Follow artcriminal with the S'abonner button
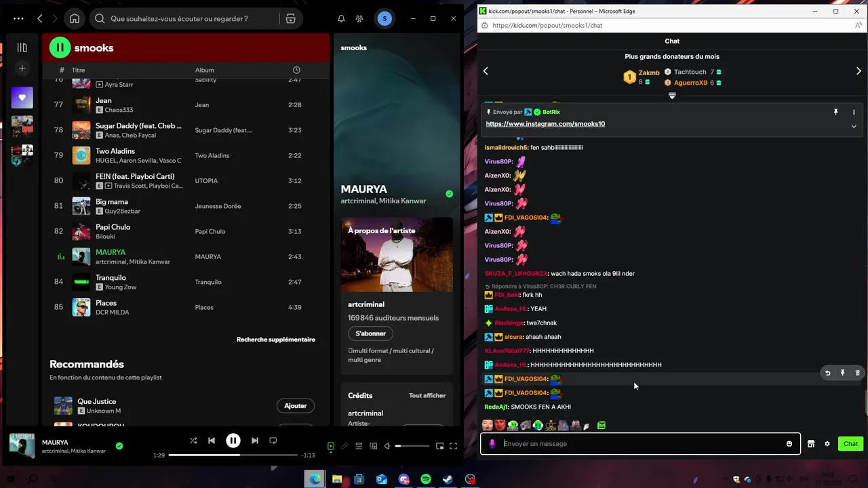Viewport: 868px width, 488px height. tap(371, 333)
